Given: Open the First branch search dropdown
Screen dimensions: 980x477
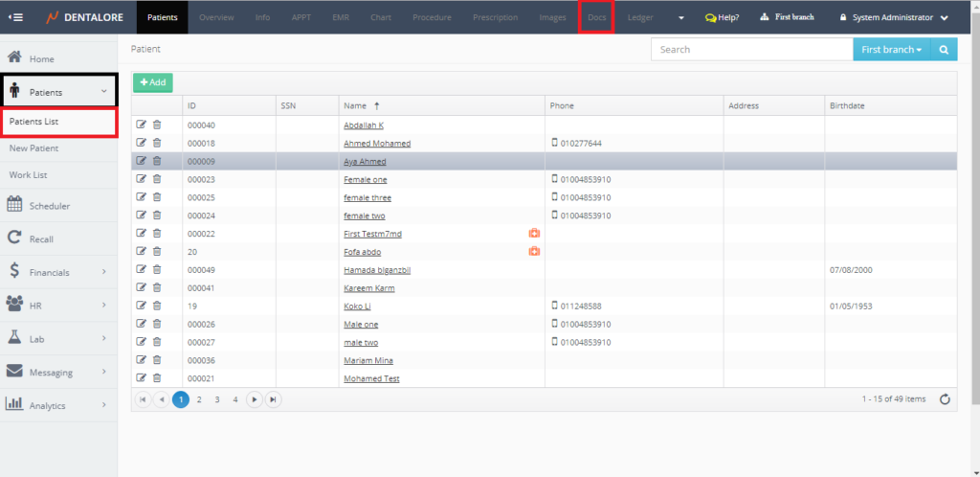Looking at the screenshot, I should [891, 50].
